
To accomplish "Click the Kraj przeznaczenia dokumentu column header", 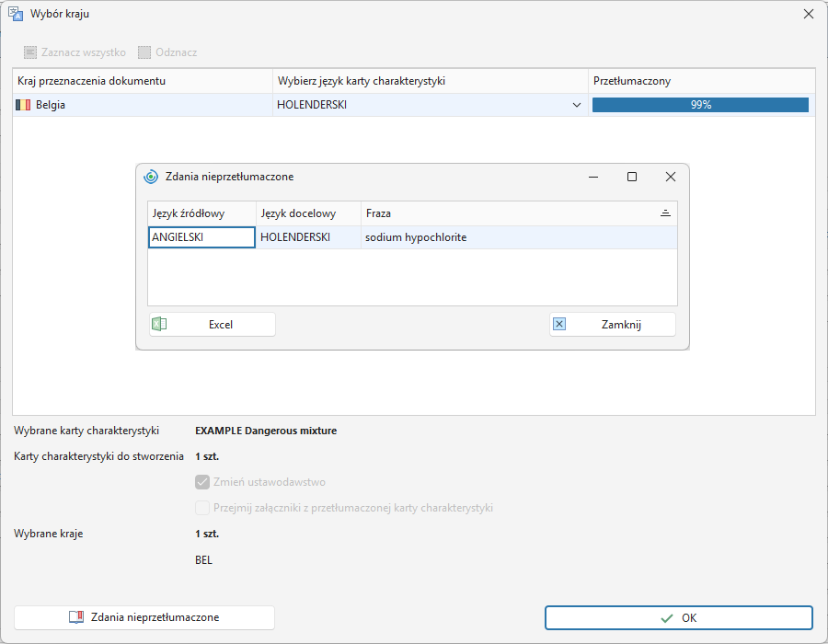I will click(143, 81).
